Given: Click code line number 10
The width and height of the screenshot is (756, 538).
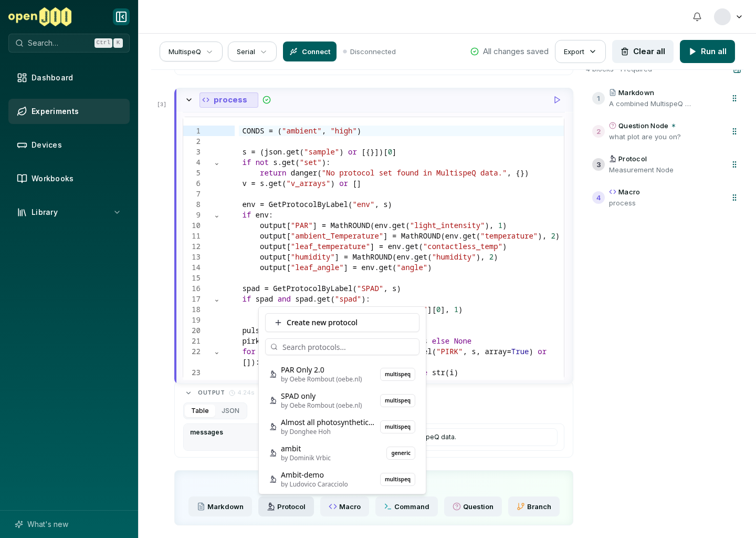Looking at the screenshot, I should click(196, 225).
